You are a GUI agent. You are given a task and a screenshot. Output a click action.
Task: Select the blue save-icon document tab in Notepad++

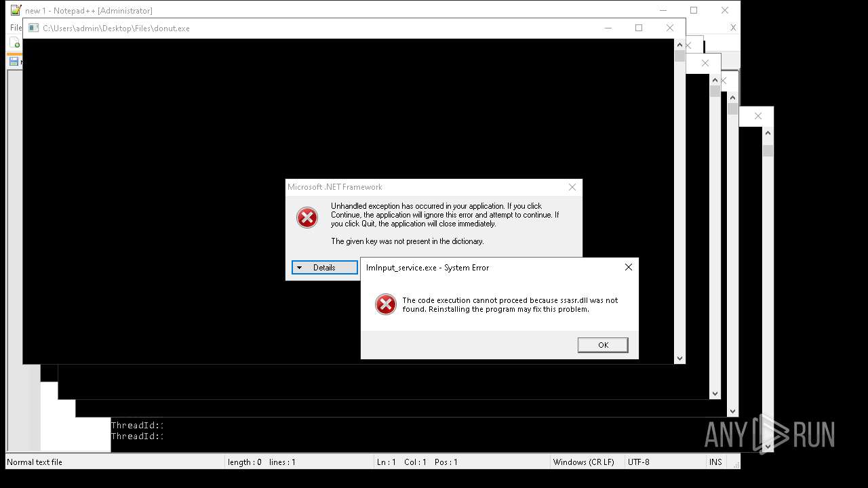[14, 62]
